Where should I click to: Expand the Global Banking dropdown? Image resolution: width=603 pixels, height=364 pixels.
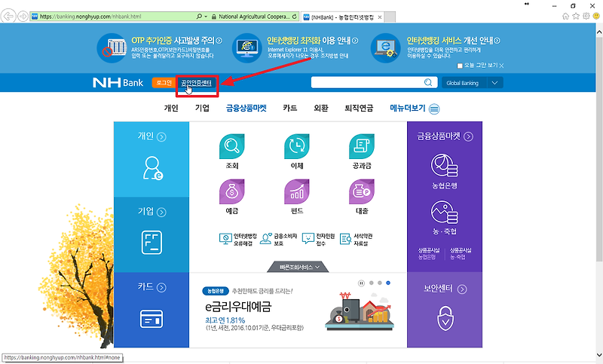pos(495,83)
